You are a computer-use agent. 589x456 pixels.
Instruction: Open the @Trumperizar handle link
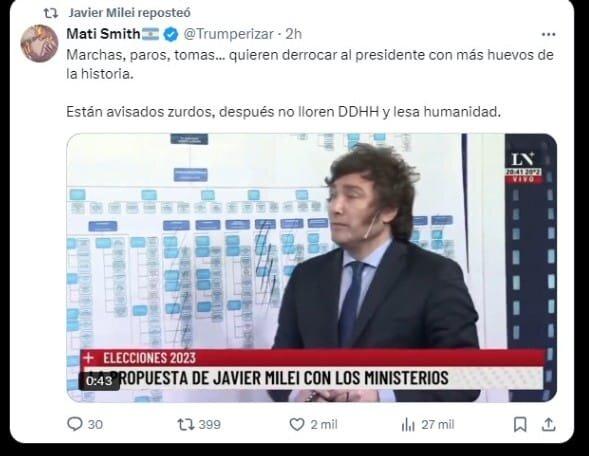point(228,34)
